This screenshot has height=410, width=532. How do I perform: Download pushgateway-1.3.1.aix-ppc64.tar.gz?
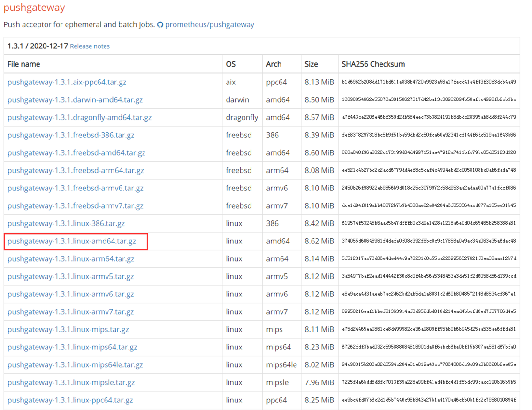(x=67, y=82)
